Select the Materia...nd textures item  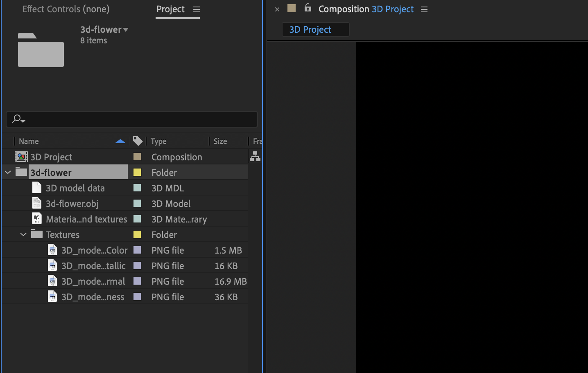86,219
